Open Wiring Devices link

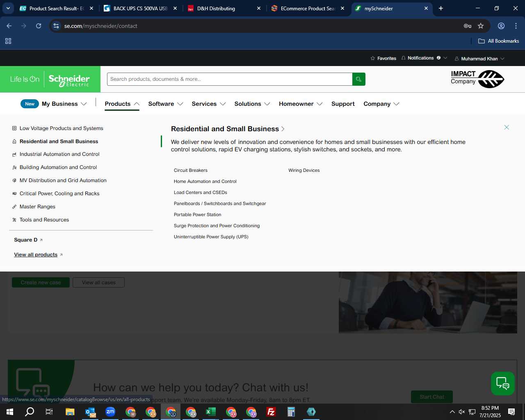click(304, 170)
